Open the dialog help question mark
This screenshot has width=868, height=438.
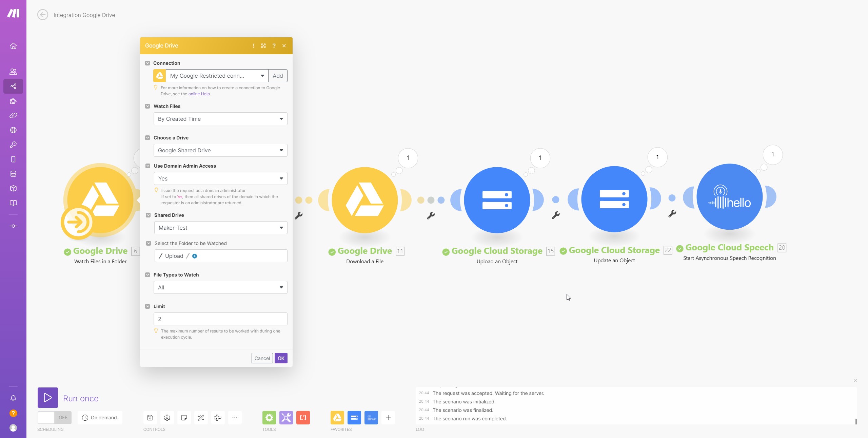[274, 46]
